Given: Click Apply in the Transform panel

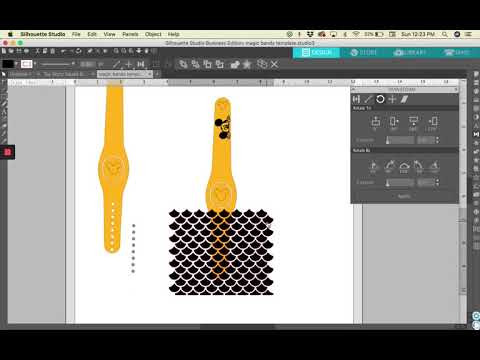Looking at the screenshot, I should point(404,196).
